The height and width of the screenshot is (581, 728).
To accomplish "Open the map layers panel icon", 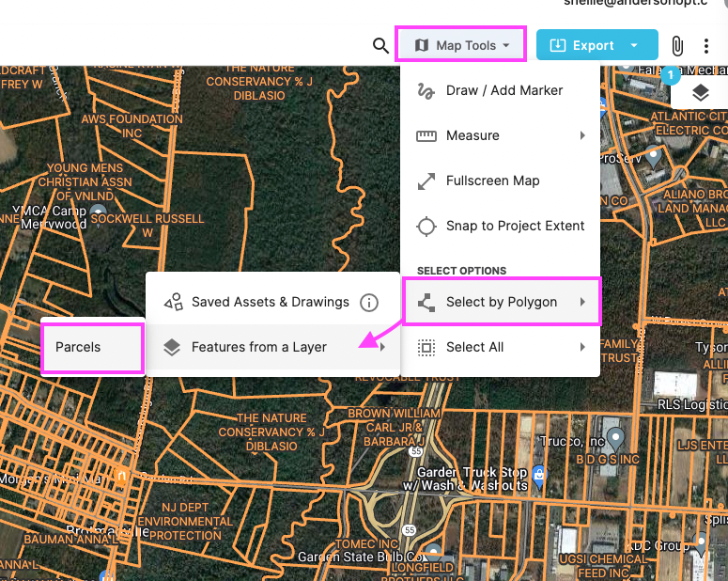I will tap(700, 93).
